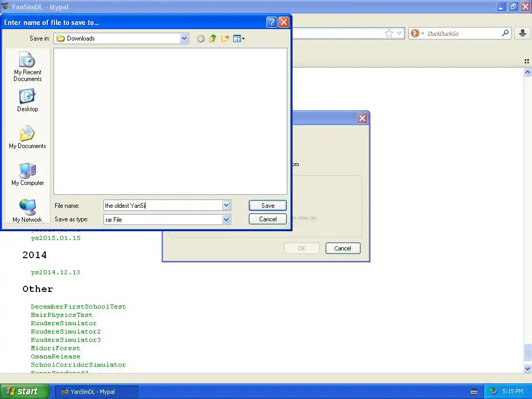Open the ys2014.12.13 build link
The image size is (532, 399).
point(56,272)
